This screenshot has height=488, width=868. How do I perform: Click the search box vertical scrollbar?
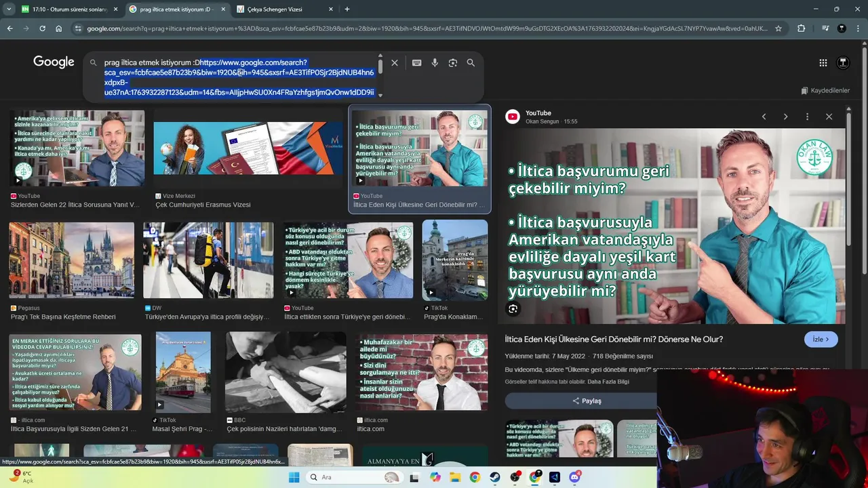pos(380,66)
